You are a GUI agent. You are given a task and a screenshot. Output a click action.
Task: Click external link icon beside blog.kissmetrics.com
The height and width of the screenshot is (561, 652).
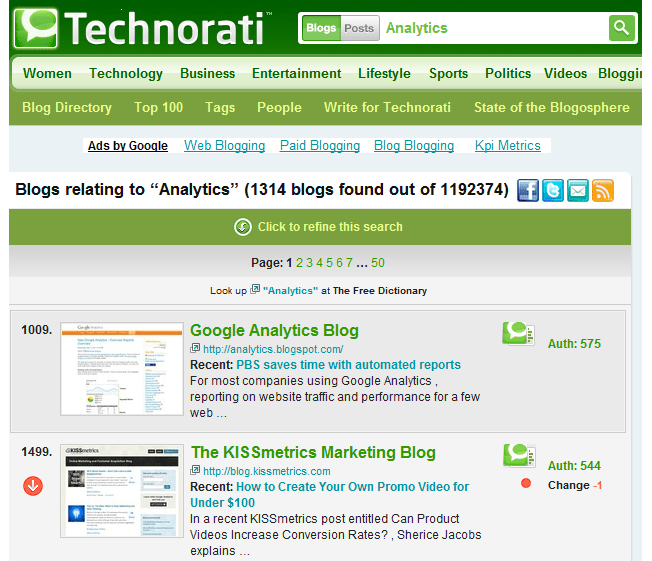[x=195, y=470]
